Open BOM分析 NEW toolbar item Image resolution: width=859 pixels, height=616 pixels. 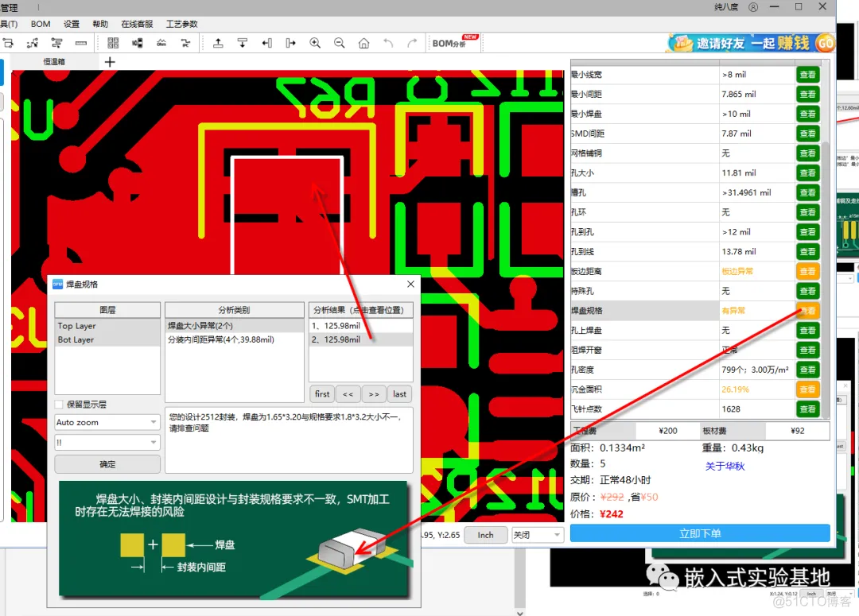455,43
